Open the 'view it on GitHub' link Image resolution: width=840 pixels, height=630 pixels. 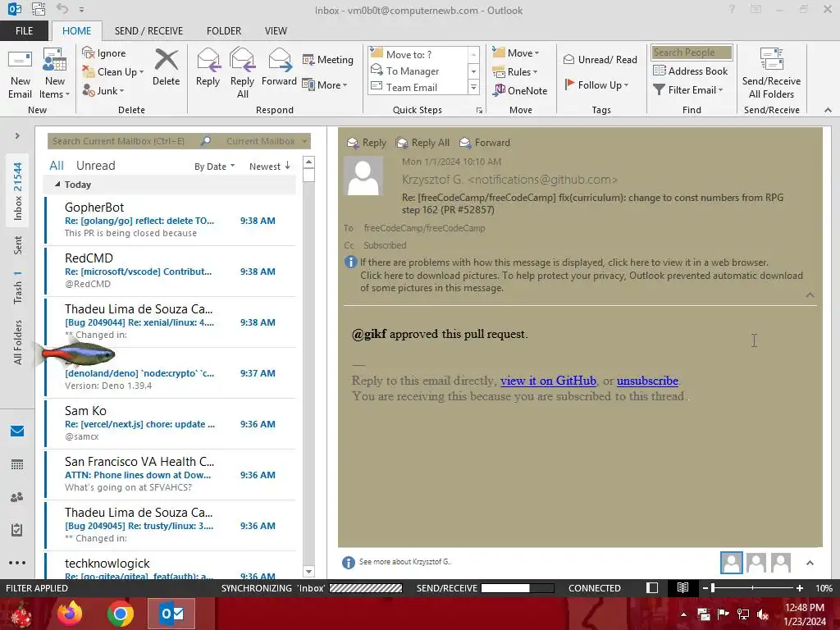pos(548,381)
